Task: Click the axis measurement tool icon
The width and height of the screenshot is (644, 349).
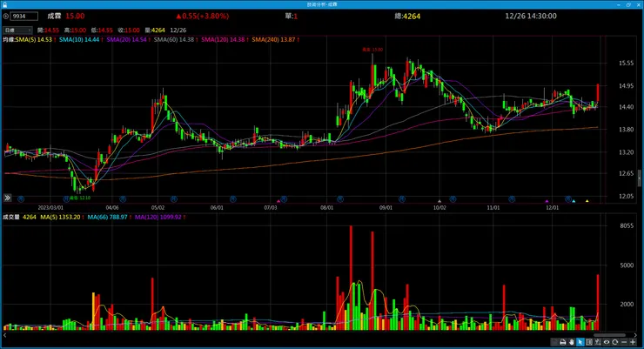Action: [598, 342]
